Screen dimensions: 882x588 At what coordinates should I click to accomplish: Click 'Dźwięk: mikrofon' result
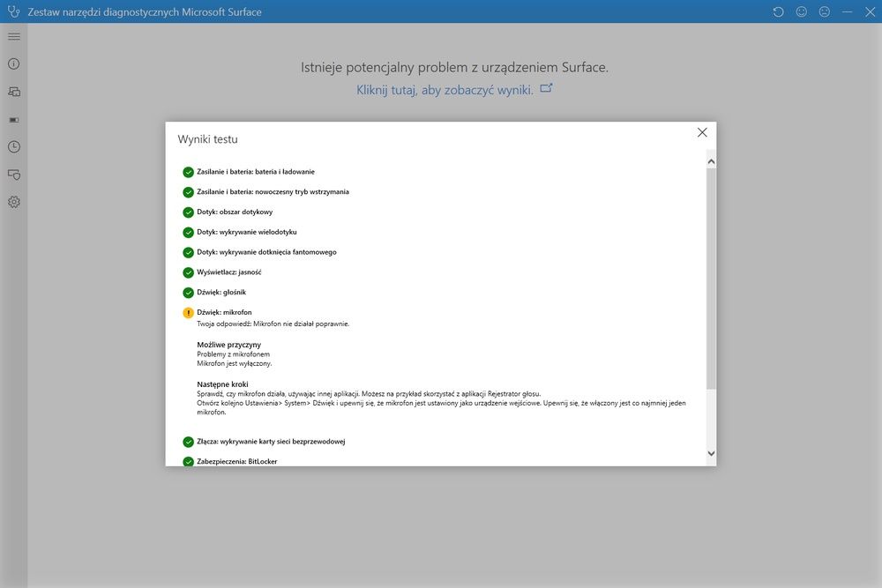224,313
